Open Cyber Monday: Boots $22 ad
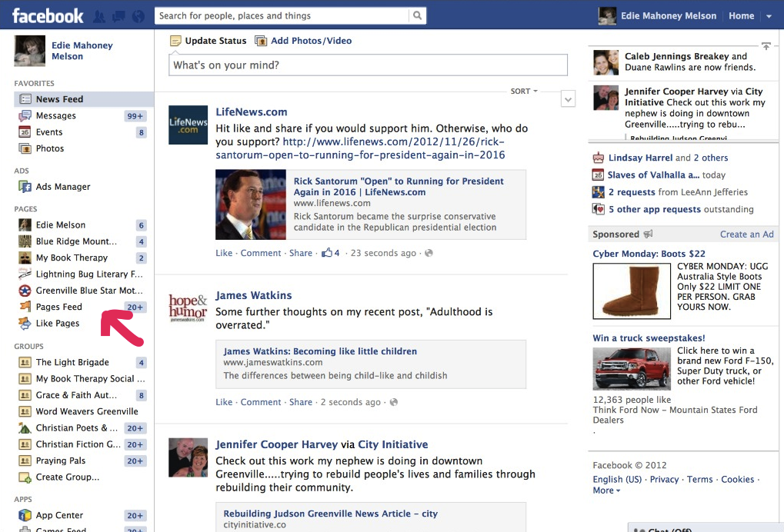This screenshot has height=532, width=784. (649, 254)
